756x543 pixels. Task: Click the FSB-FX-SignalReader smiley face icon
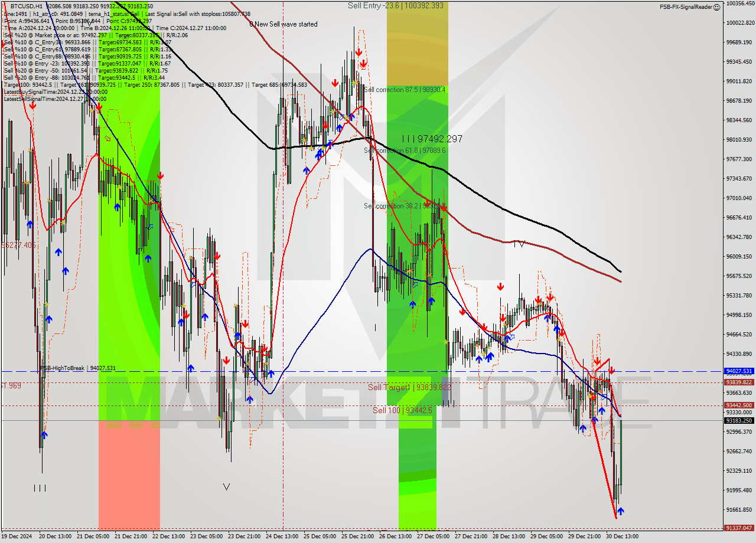point(716,7)
